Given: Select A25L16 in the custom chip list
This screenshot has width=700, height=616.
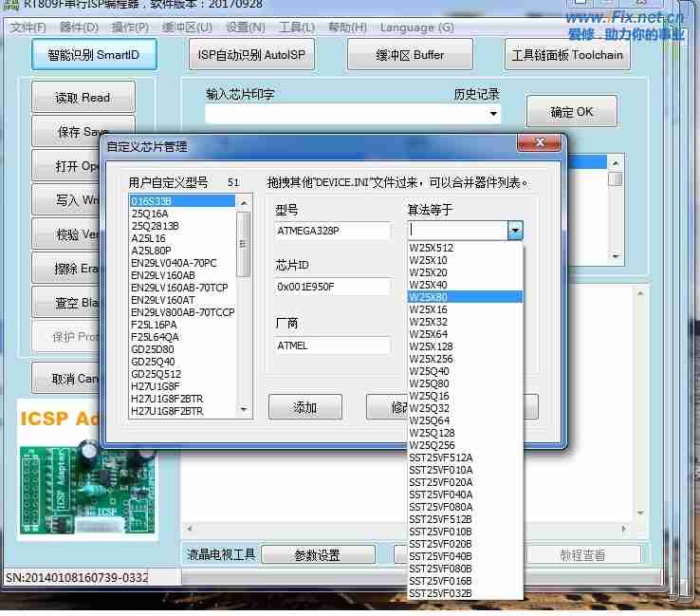Looking at the screenshot, I should point(182,238).
